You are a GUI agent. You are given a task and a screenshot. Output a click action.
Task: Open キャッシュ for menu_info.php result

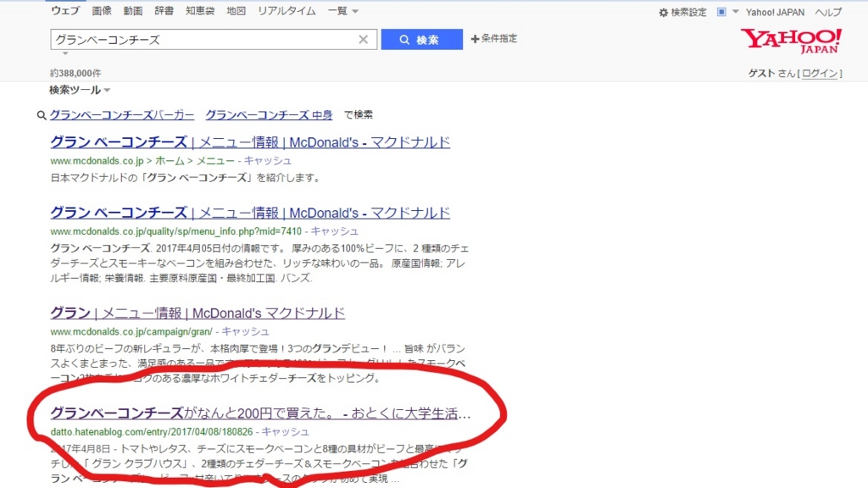click(334, 231)
